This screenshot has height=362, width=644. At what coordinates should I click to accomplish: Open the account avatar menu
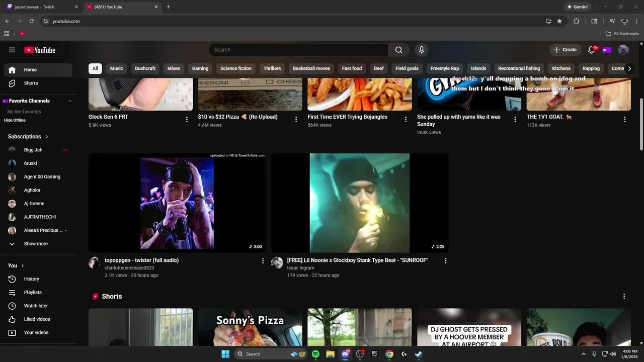pyautogui.click(x=623, y=50)
